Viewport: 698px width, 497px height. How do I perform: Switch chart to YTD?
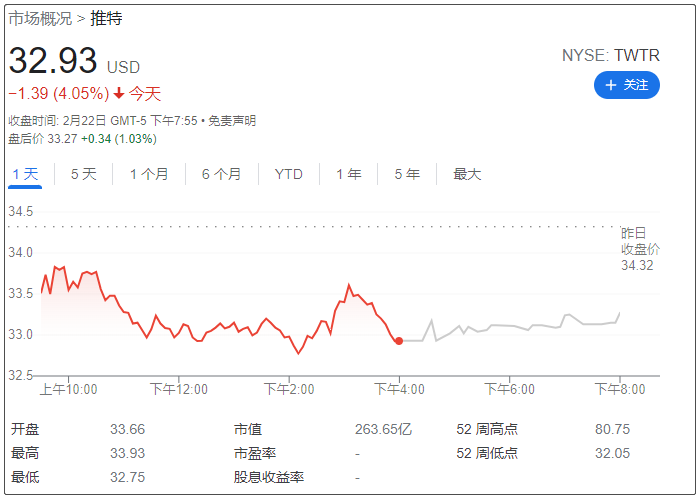tap(288, 174)
